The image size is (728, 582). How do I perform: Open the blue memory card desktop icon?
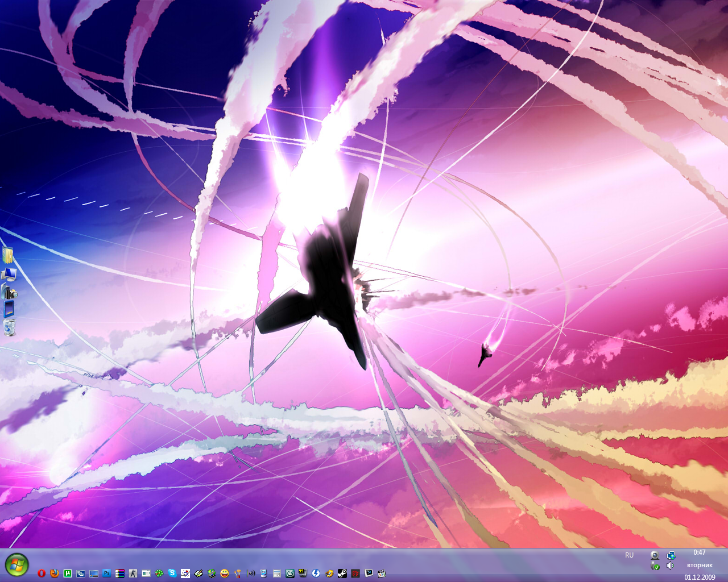click(x=9, y=310)
